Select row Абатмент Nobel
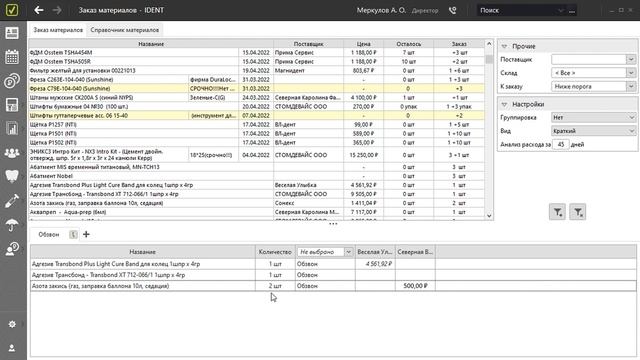 pyautogui.click(x=256, y=176)
